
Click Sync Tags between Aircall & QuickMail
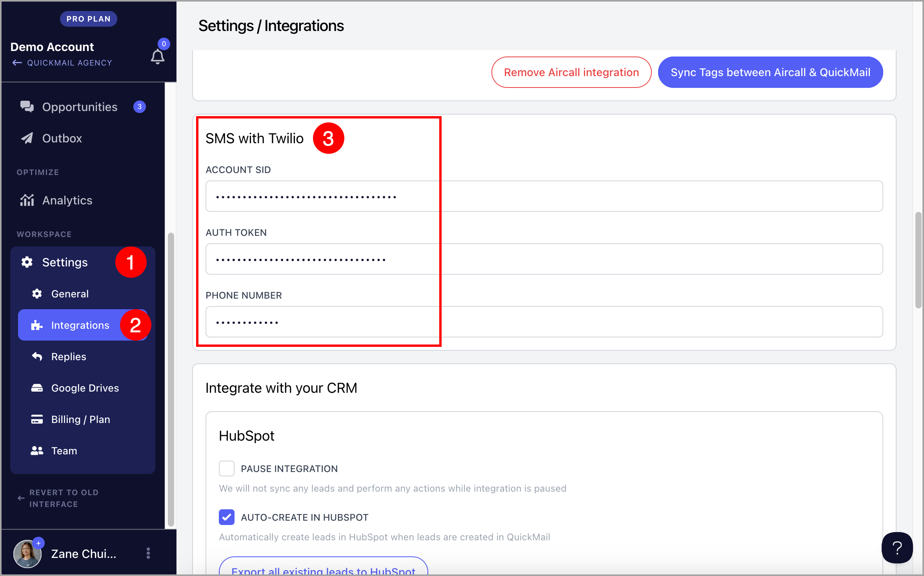(x=770, y=72)
